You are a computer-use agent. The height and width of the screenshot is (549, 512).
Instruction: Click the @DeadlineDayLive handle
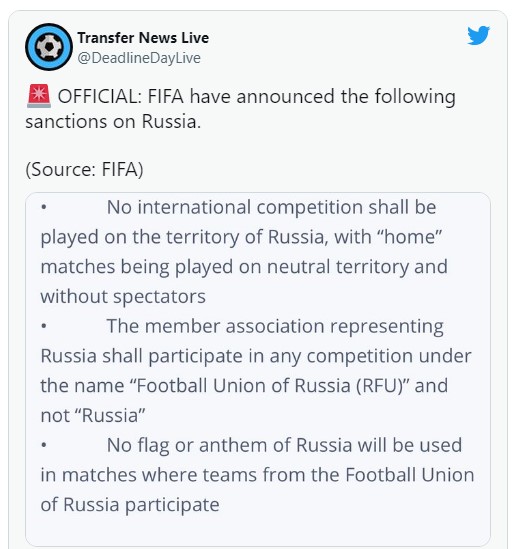[x=139, y=58]
